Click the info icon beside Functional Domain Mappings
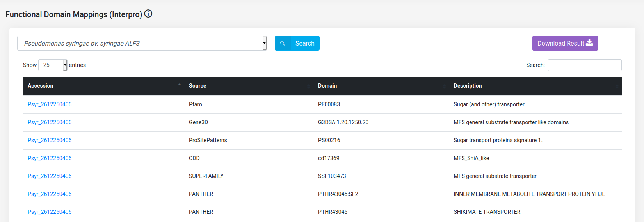The height and width of the screenshot is (222, 644). pos(148,14)
